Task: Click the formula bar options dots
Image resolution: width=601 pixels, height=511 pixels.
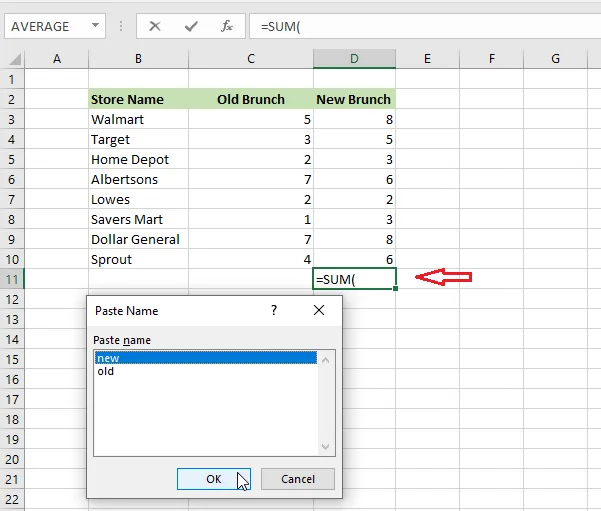Action: point(121,26)
